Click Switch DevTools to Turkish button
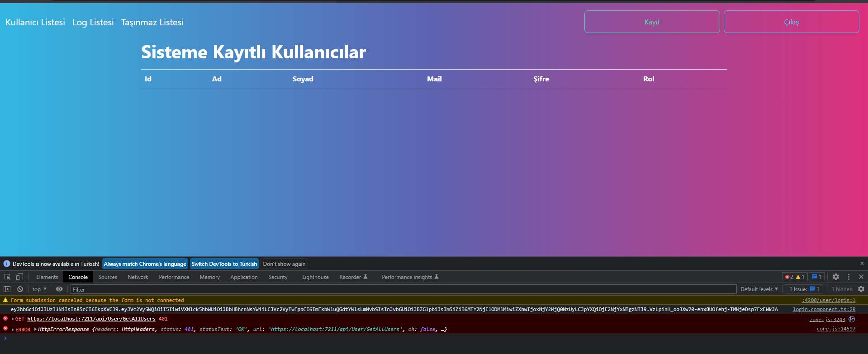Viewport: 868px width, 354px height. (224, 264)
